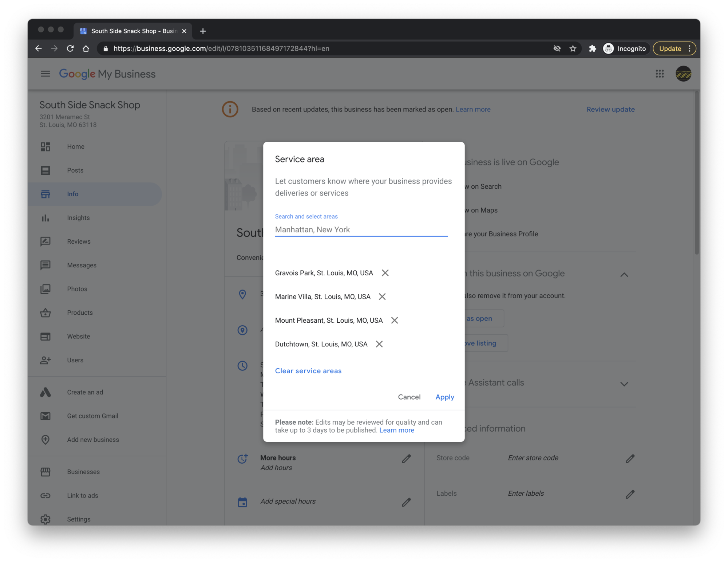Click browser back arrow
The image size is (728, 562).
(x=39, y=48)
